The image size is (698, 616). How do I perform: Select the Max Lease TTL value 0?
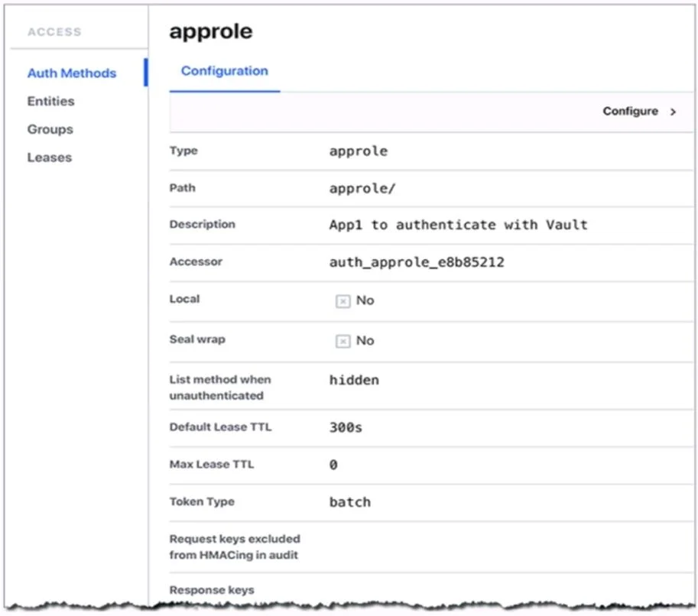(333, 465)
